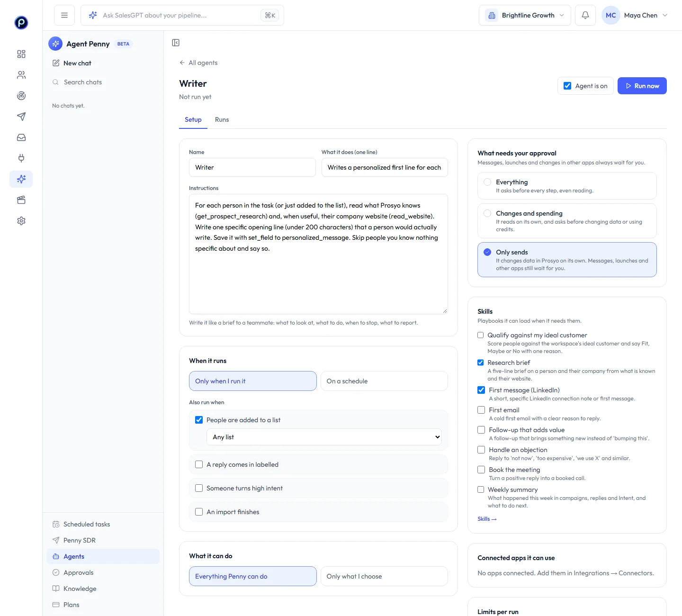Screen dimensions: 682x616
Task: Open the settings gear sidebar icon
Action: click(x=21, y=221)
